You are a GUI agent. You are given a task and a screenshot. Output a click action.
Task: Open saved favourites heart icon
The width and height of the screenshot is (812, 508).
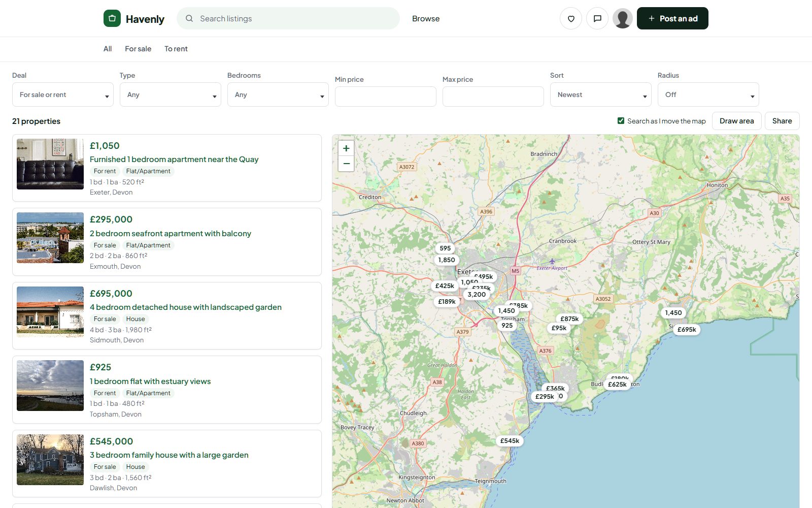(x=571, y=19)
